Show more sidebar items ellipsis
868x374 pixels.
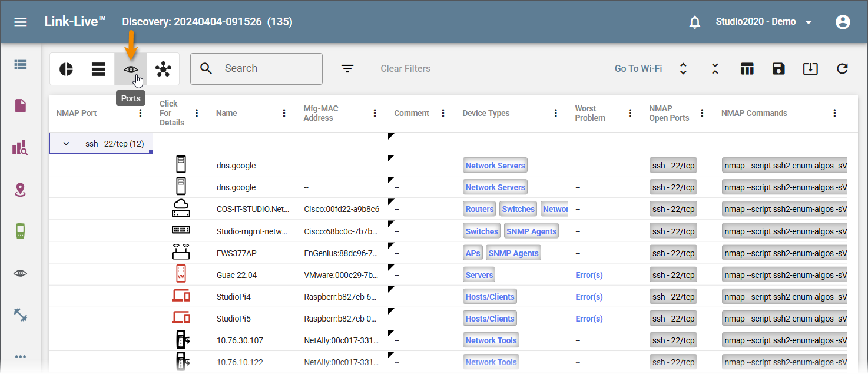[21, 357]
